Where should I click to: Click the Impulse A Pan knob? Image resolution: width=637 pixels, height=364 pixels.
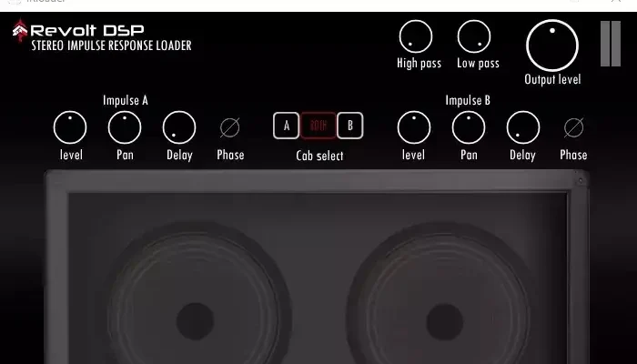coord(125,127)
